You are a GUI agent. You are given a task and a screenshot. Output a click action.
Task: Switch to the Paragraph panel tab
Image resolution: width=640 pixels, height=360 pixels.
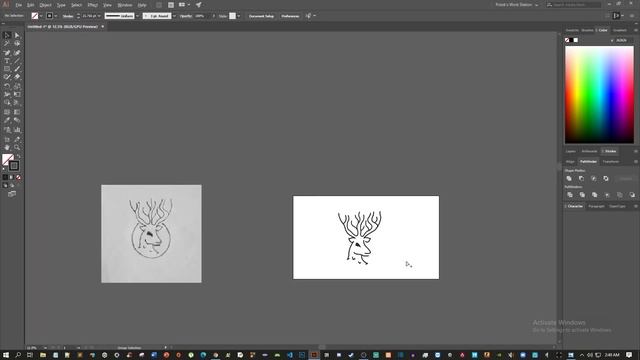coord(596,206)
